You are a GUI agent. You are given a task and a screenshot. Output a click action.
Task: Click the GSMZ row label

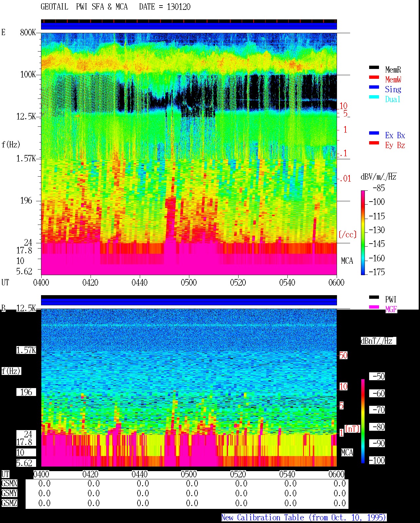[x=9, y=503]
